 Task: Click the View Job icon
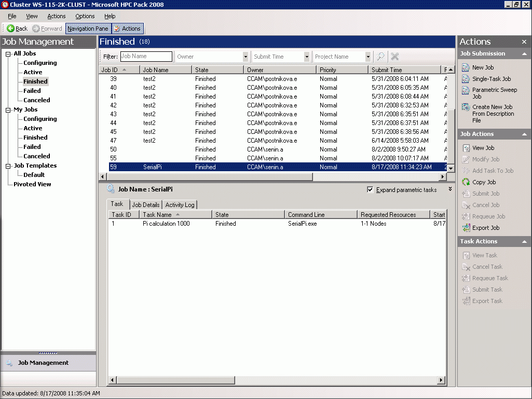pyautogui.click(x=466, y=148)
